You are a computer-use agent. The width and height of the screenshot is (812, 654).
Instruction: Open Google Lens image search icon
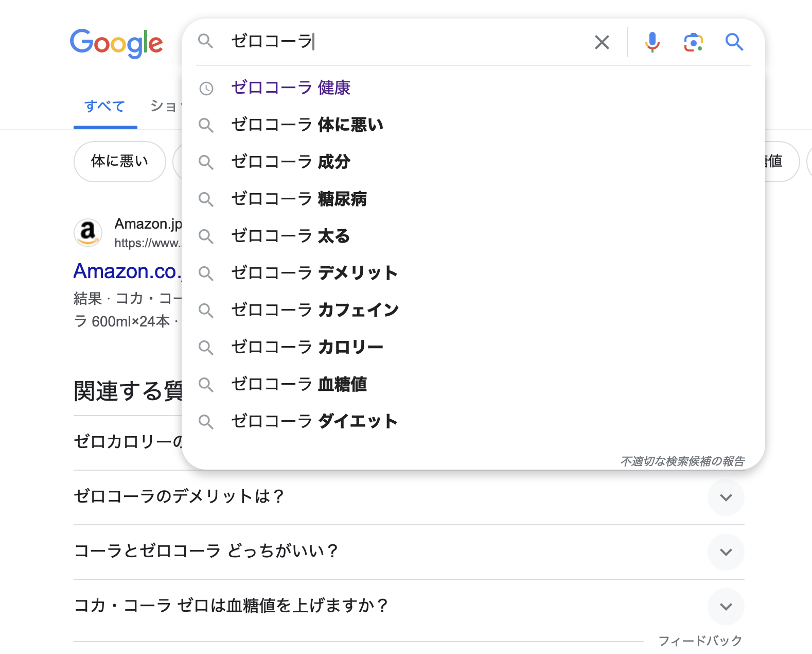point(693,42)
